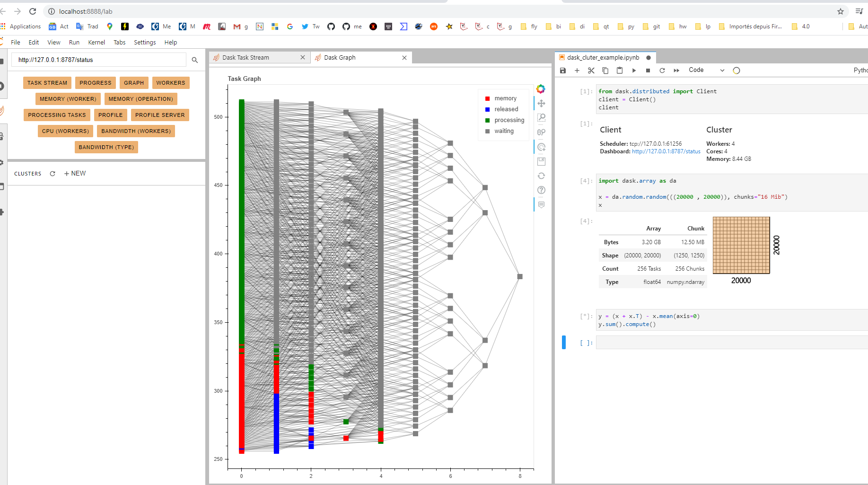Click the NEW cluster button

point(74,173)
